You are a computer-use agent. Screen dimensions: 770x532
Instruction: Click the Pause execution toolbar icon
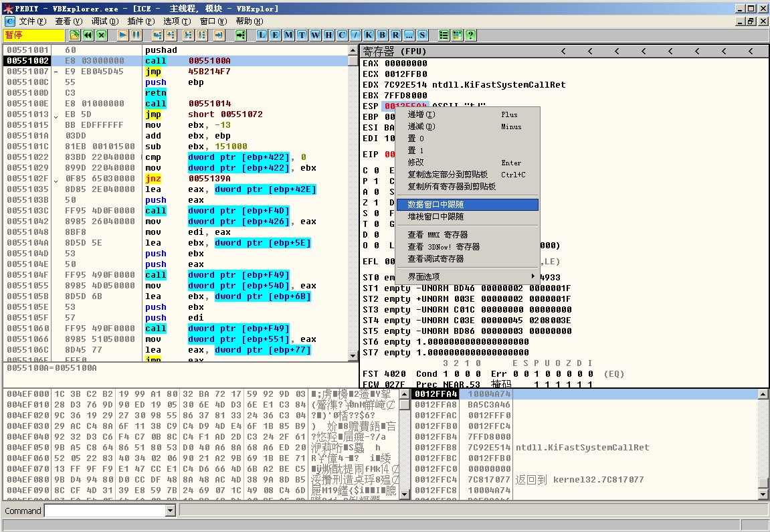coord(136,35)
